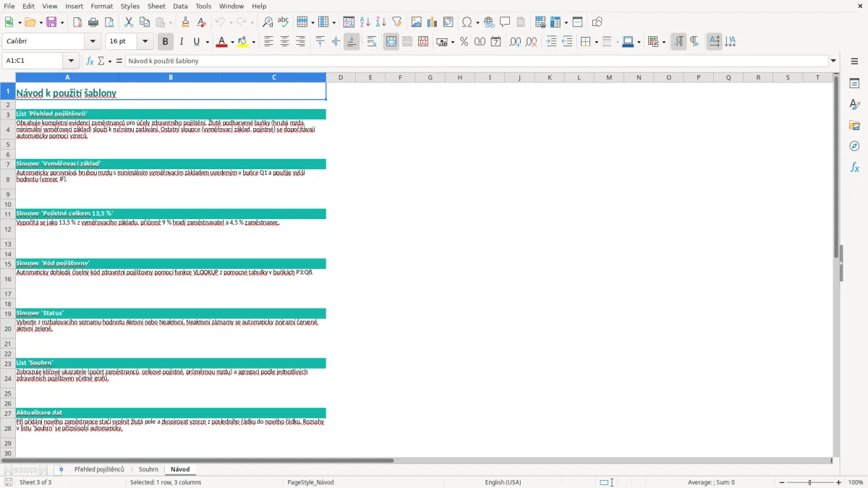Expand the formula bar
868x488 pixels.
tap(833, 61)
